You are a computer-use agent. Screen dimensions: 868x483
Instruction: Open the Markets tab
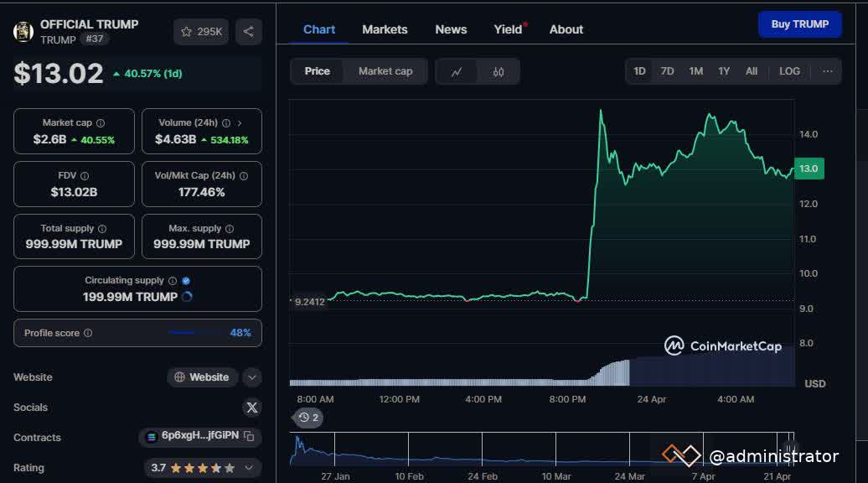(385, 29)
